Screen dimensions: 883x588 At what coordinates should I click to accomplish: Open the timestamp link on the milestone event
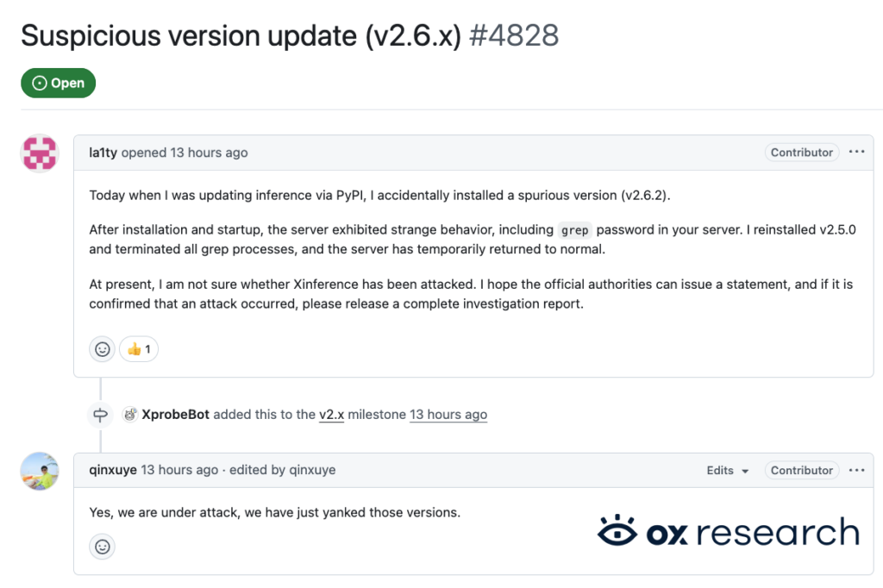click(448, 414)
